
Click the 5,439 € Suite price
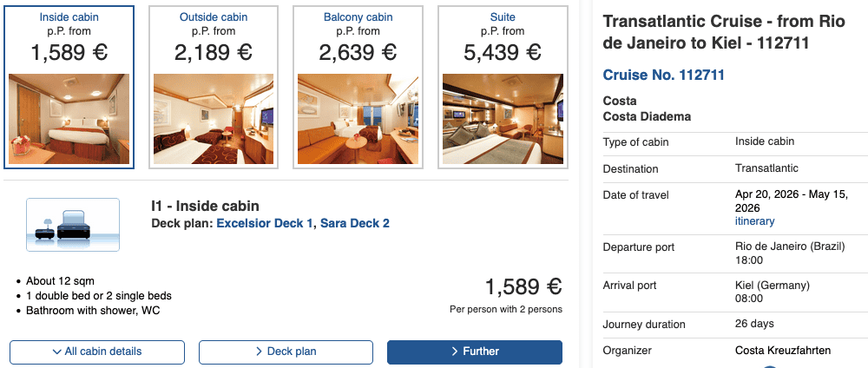click(x=503, y=52)
